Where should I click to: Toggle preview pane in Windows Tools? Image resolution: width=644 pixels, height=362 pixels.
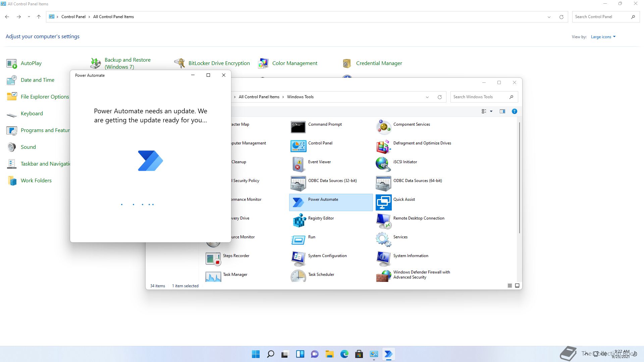[502, 111]
